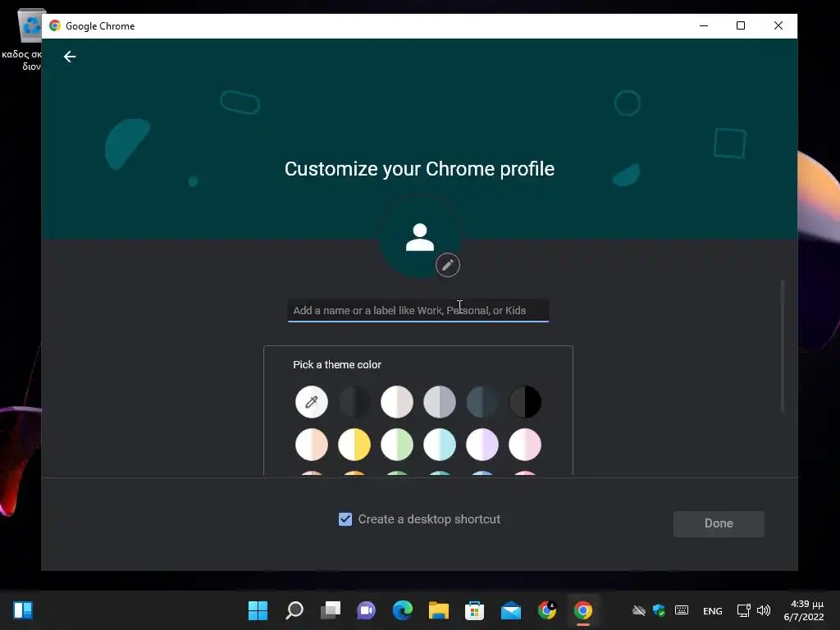
Task: Click the profile page vertical scrollbar
Action: point(782,345)
